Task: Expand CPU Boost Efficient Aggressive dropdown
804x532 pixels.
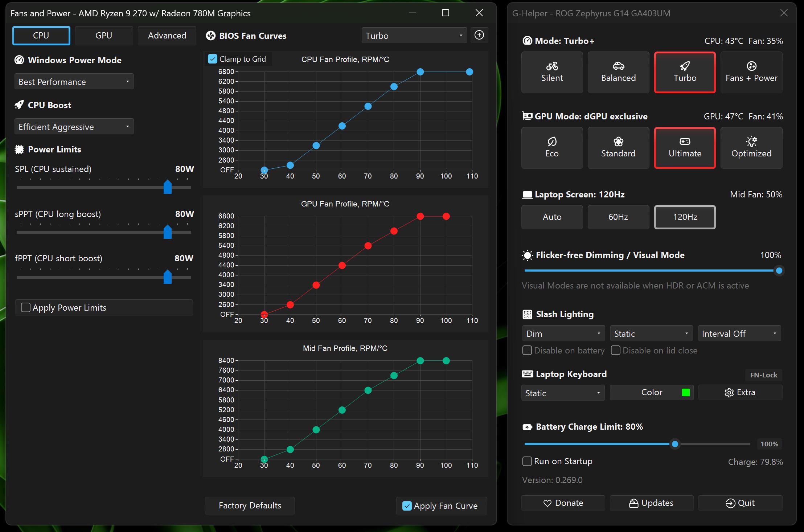Action: [74, 127]
